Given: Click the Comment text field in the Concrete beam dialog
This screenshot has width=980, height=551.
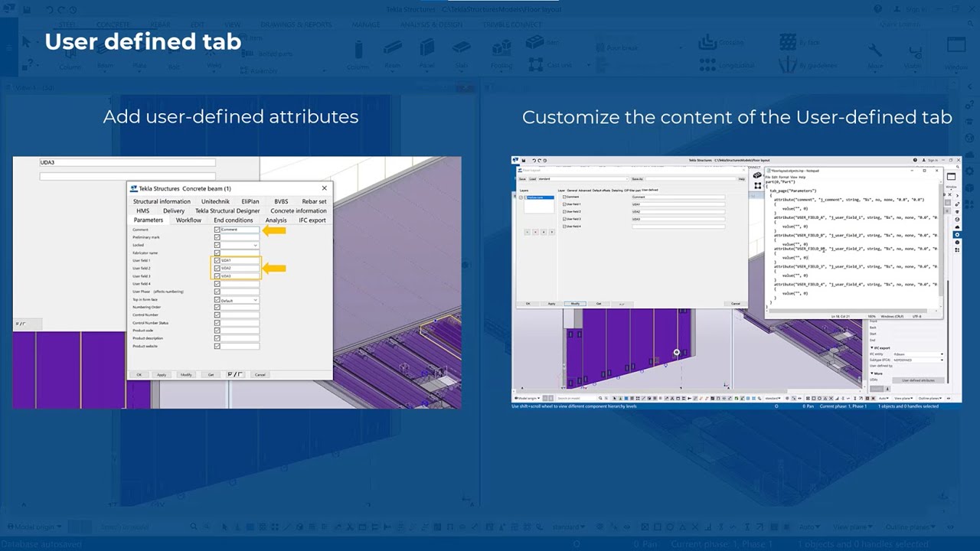Looking at the screenshot, I should [x=239, y=230].
